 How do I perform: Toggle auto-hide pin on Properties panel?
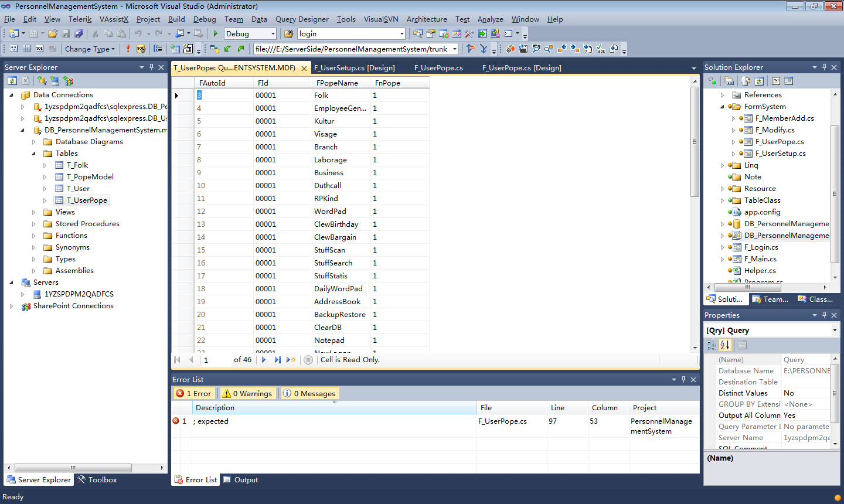click(x=824, y=315)
